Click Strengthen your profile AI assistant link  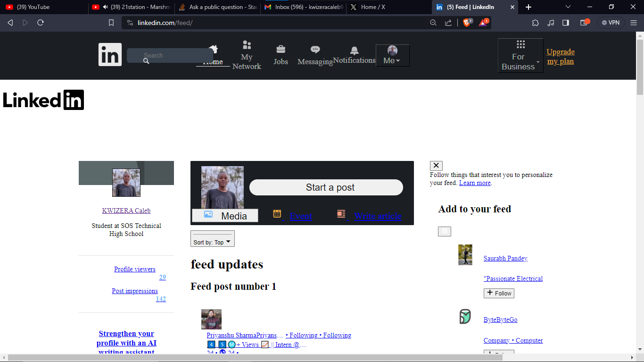tap(126, 343)
